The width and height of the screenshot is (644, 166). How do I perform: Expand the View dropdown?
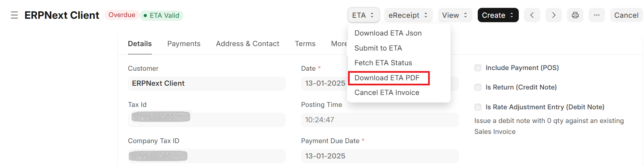tap(455, 15)
